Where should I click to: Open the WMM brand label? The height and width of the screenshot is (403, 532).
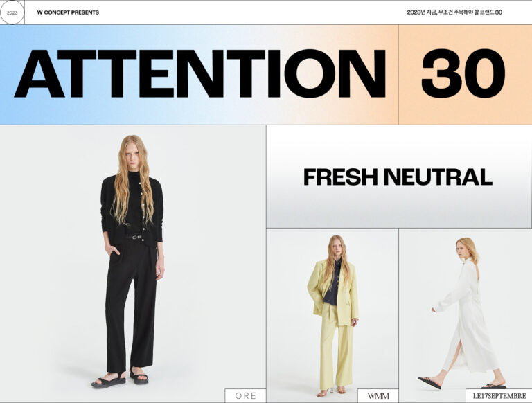pyautogui.click(x=378, y=395)
